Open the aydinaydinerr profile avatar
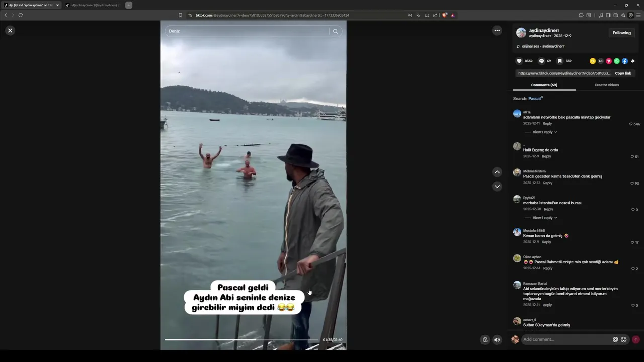 coord(521,33)
